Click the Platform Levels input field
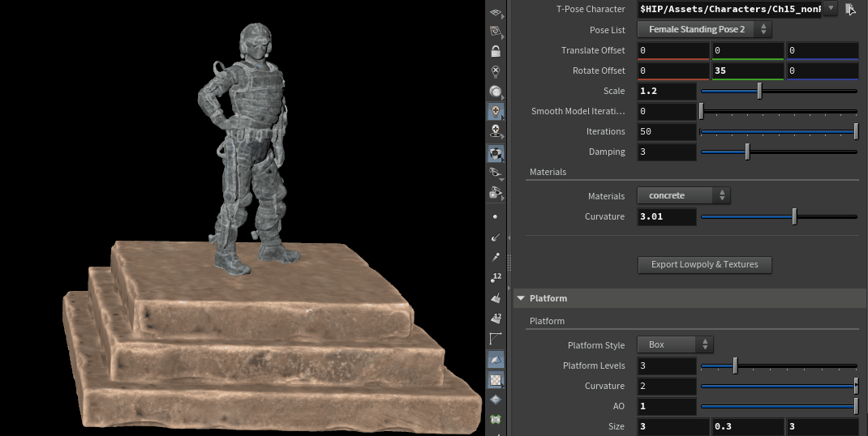The width and height of the screenshot is (868, 436). click(x=666, y=365)
